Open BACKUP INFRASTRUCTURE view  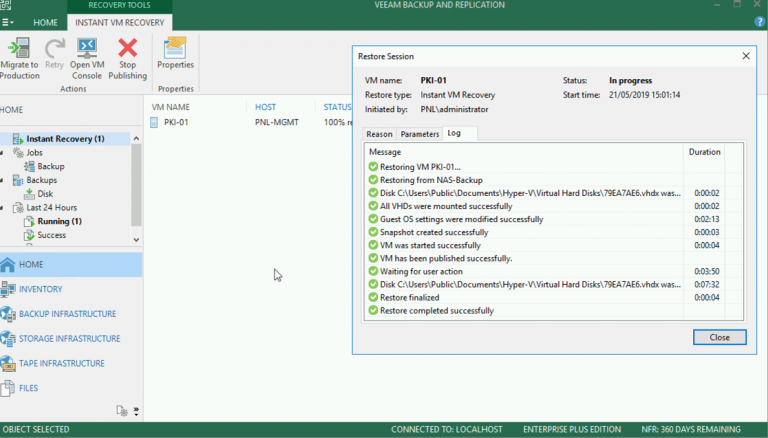tap(71, 314)
